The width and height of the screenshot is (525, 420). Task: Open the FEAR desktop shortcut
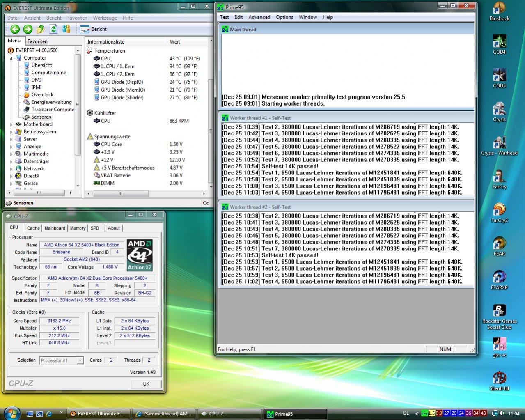coord(499,247)
